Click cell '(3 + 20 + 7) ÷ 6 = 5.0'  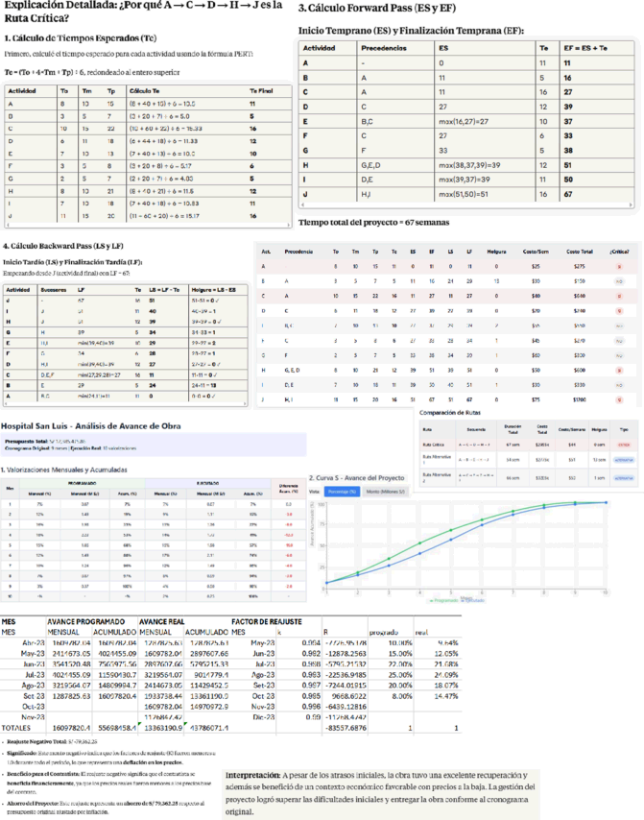click(x=159, y=116)
